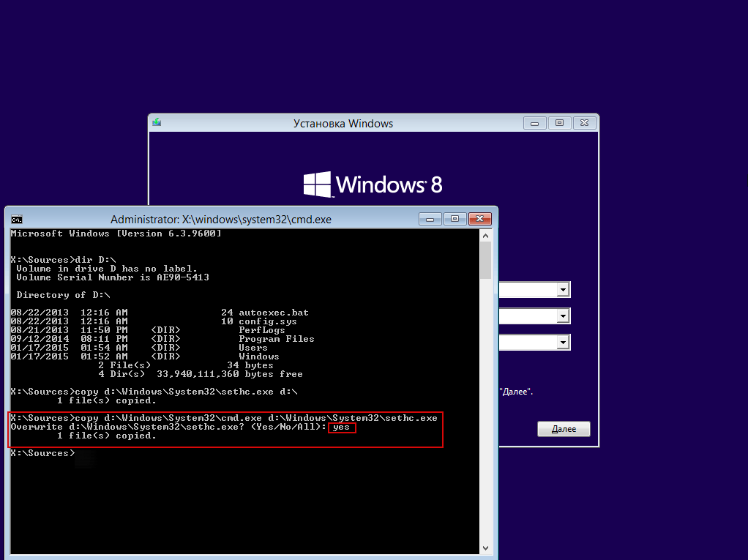
Task: Click the cmd.exe title bar icon
Action: (x=17, y=220)
